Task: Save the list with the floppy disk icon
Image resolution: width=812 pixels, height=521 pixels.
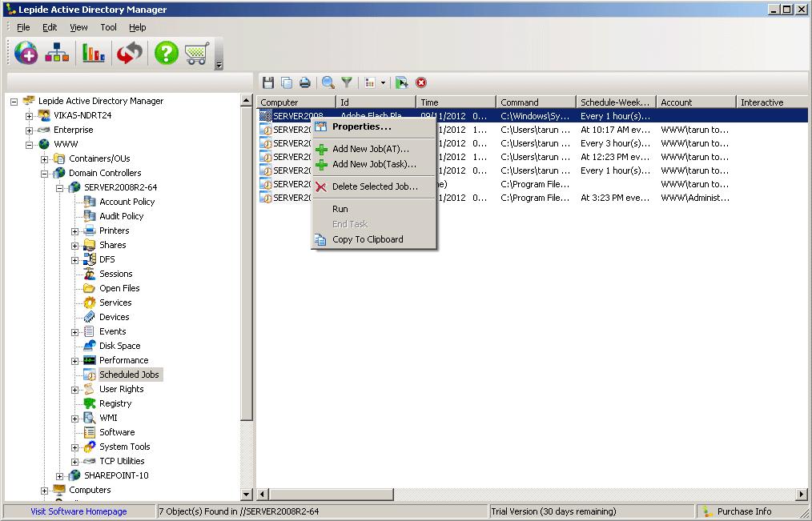Action: click(267, 82)
